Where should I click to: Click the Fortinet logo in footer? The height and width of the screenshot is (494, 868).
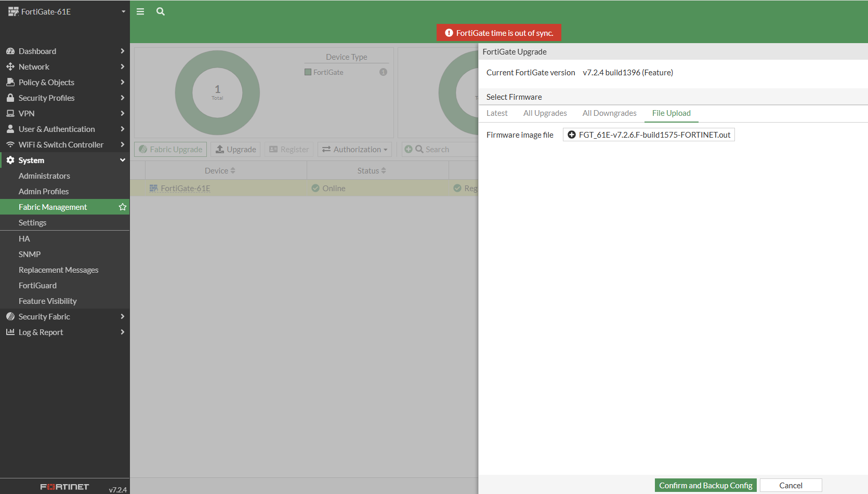pos(64,487)
